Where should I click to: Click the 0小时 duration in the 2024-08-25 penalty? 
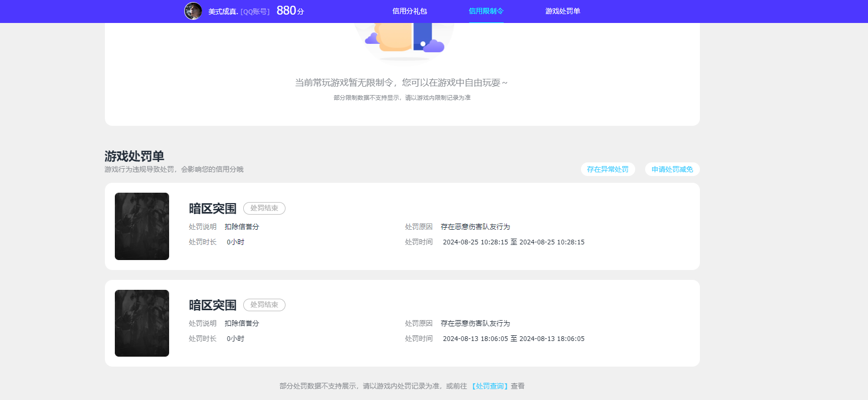235,242
